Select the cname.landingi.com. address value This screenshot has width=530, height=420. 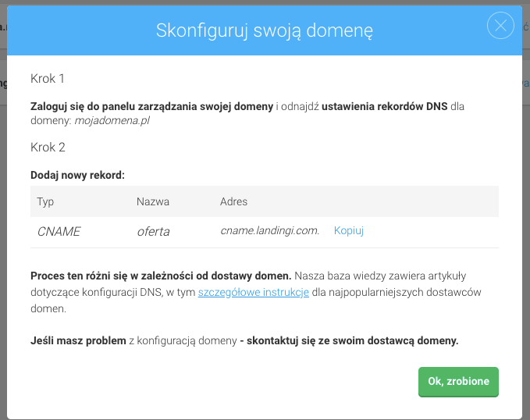click(x=270, y=230)
